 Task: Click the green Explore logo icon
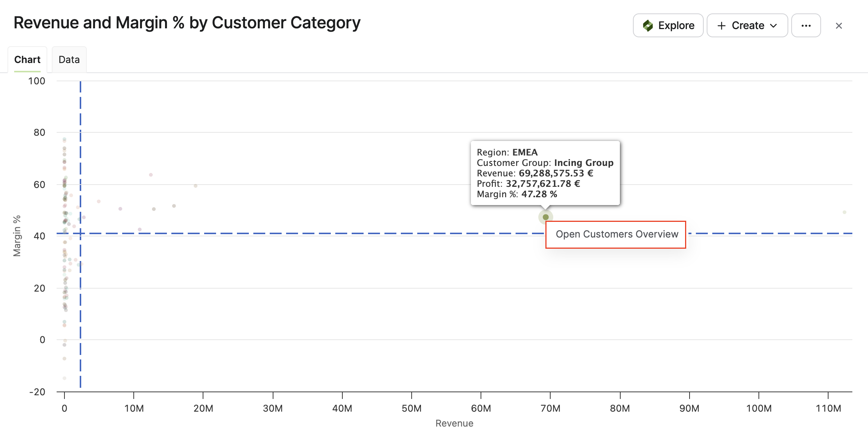[648, 25]
